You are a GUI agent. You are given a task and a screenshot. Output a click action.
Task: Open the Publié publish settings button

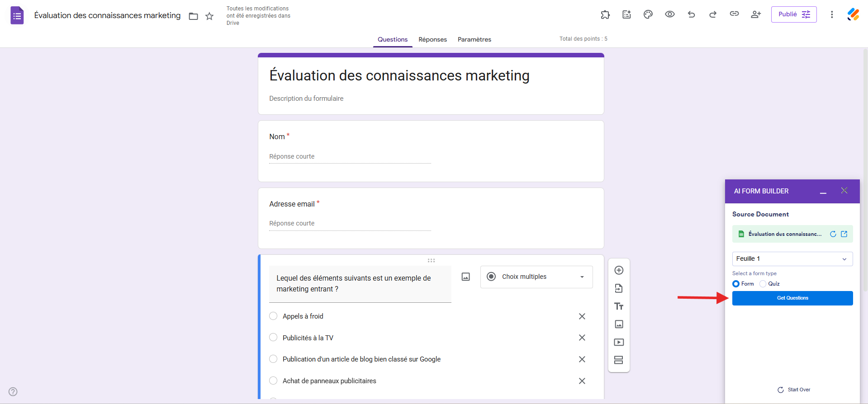tap(794, 14)
